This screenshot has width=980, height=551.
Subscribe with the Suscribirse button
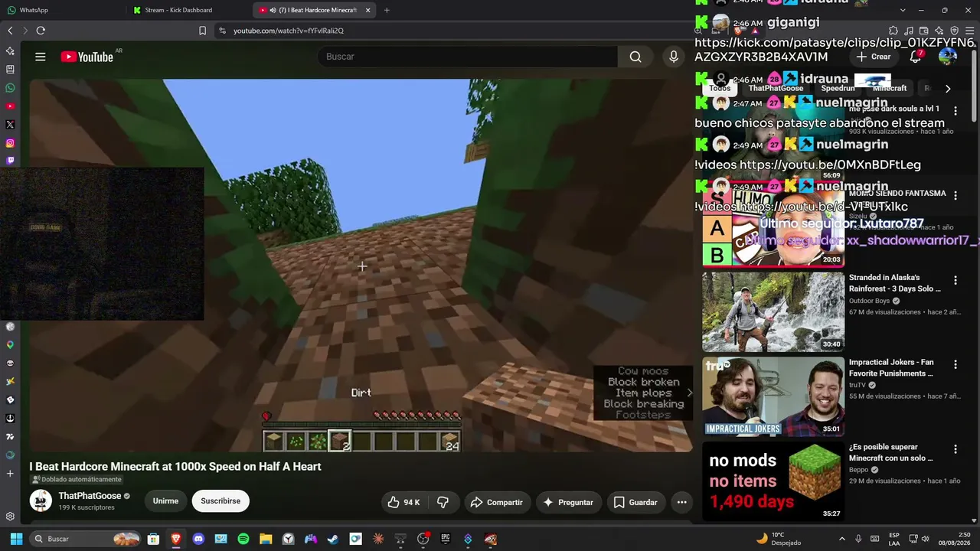[220, 501]
